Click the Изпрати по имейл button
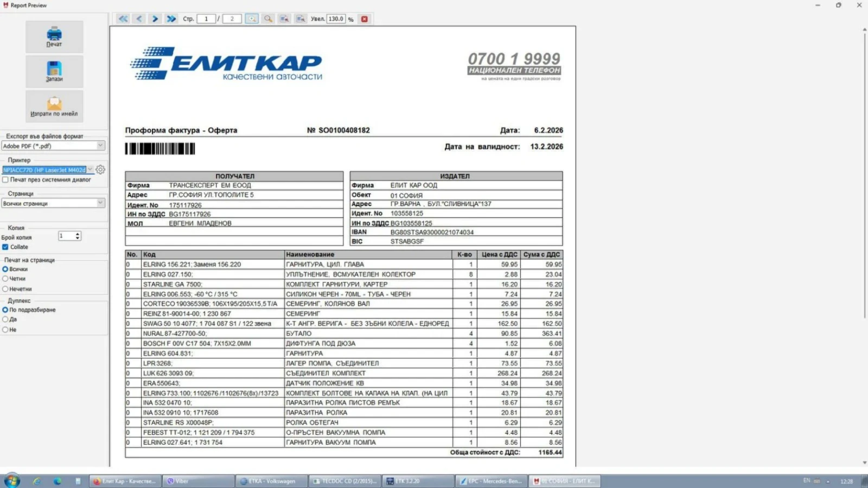The width and height of the screenshot is (868, 488). pyautogui.click(x=54, y=106)
